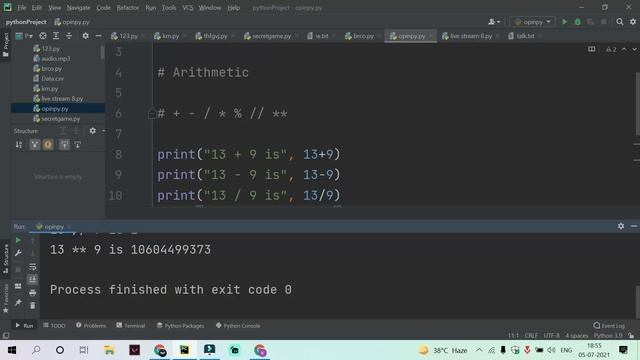Open the Problems tool window
The image size is (640, 360).
pyautogui.click(x=91, y=325)
